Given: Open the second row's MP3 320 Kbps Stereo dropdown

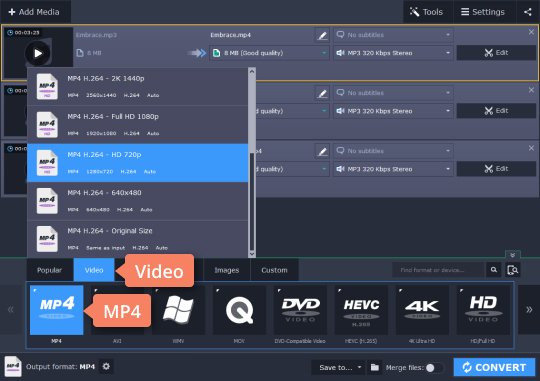Looking at the screenshot, I should click(393, 111).
